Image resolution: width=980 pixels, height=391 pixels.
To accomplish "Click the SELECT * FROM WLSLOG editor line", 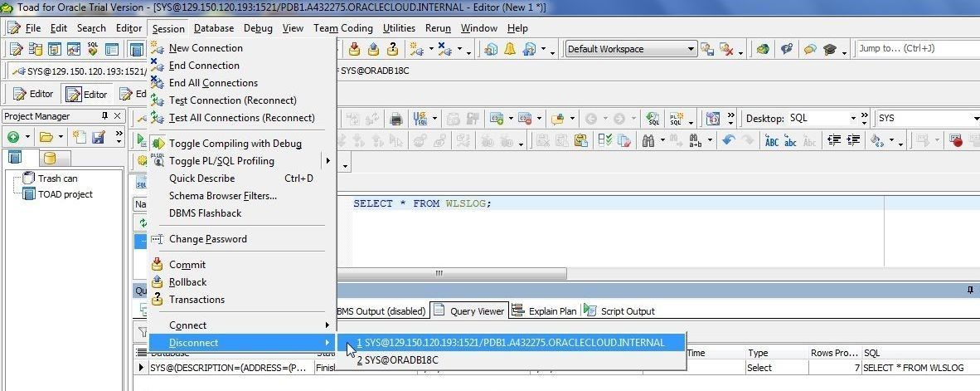I will [x=423, y=203].
